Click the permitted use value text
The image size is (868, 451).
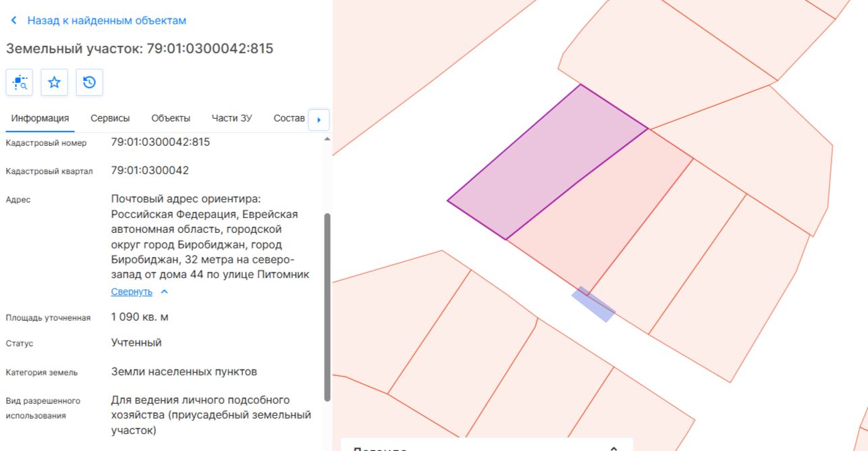(211, 415)
